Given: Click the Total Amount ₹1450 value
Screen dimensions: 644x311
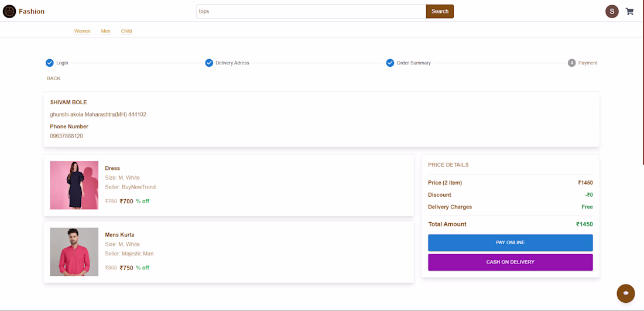Looking at the screenshot, I should coord(584,224).
